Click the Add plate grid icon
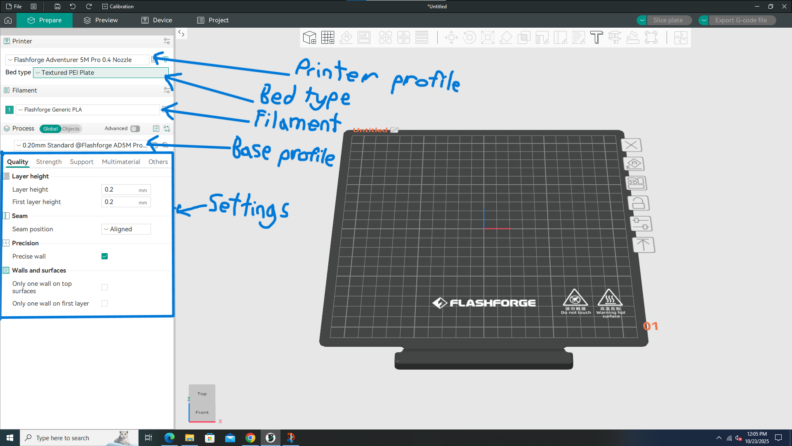Image resolution: width=792 pixels, height=446 pixels. [x=327, y=37]
